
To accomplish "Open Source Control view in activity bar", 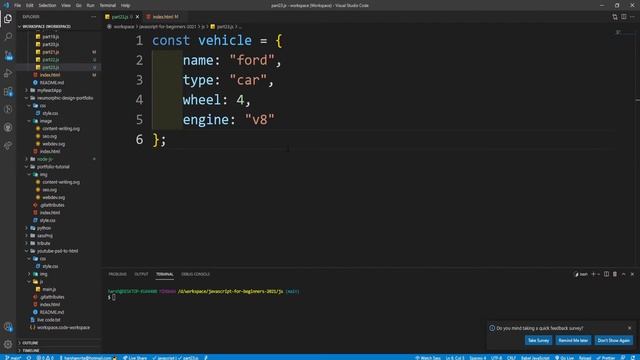I will click(8, 55).
